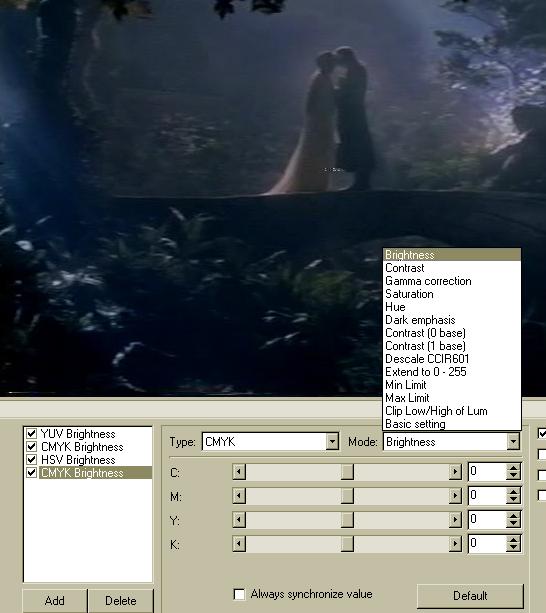
Task: Select Contrast in the Mode list
Action: [x=451, y=268]
